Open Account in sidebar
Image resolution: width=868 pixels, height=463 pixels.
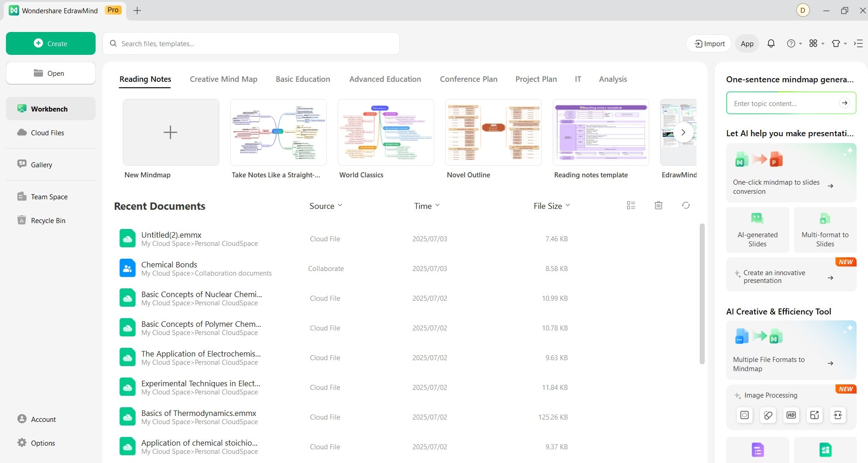(x=51, y=419)
